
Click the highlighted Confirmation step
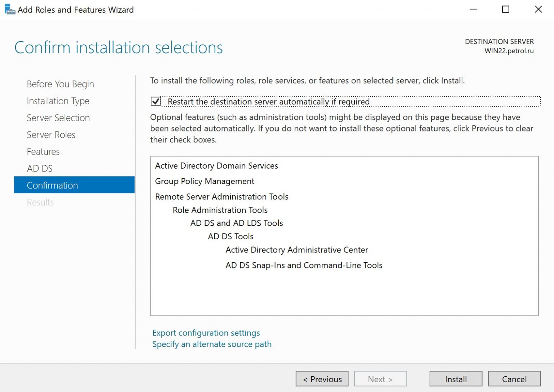(x=52, y=185)
